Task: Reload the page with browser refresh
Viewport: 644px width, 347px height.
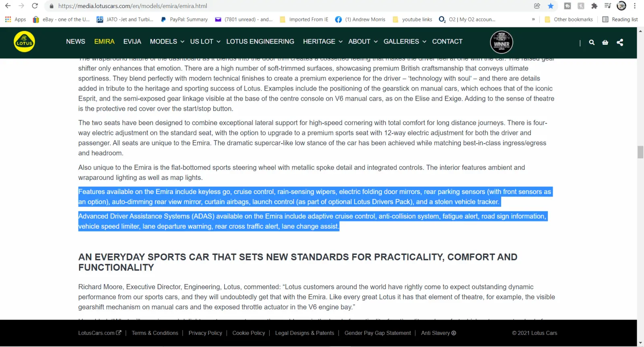Action: click(x=35, y=6)
